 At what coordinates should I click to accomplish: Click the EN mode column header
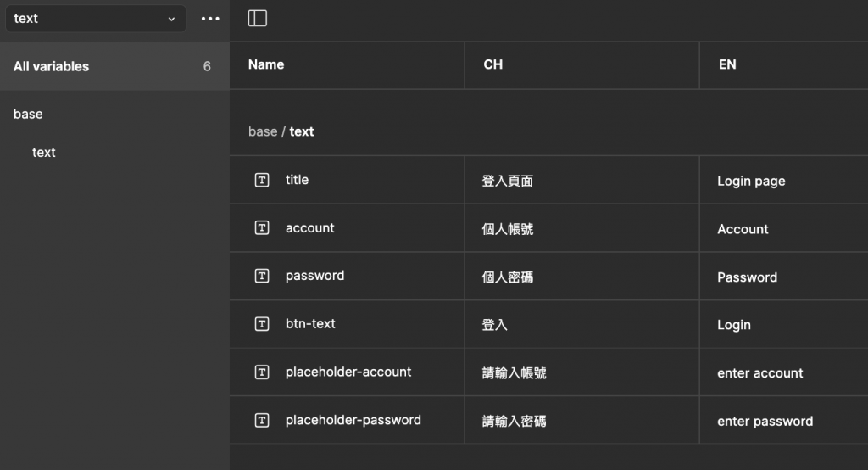727,64
